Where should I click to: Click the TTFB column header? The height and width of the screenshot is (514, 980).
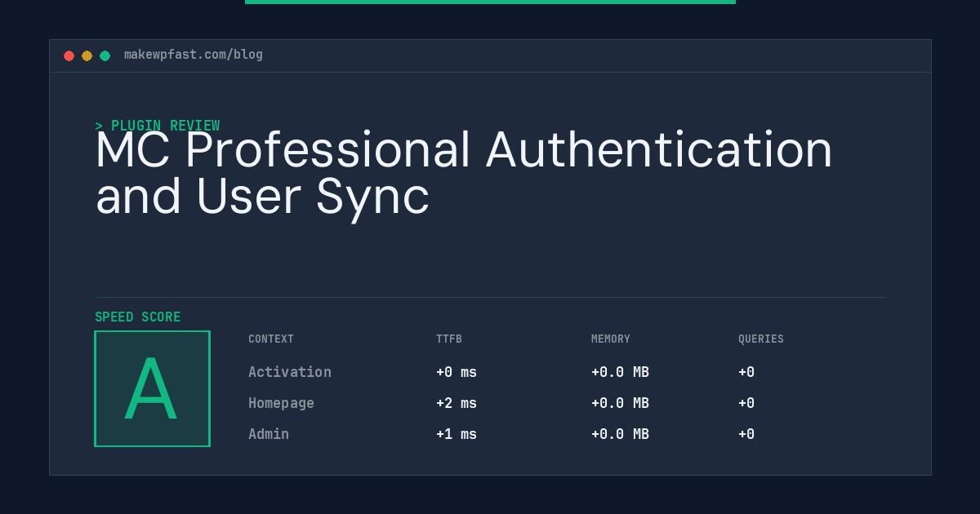449,339
